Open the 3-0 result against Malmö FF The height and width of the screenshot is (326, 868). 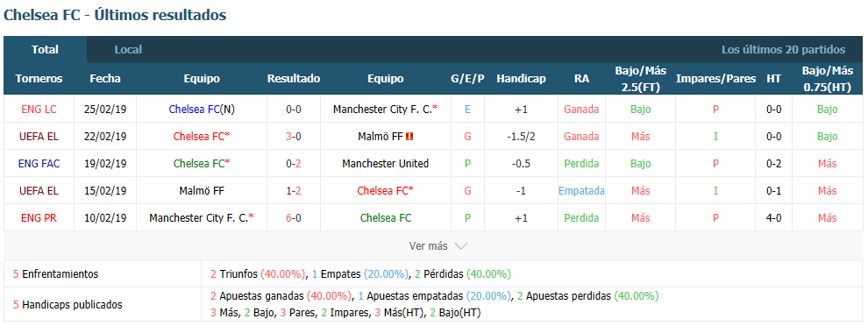294,136
